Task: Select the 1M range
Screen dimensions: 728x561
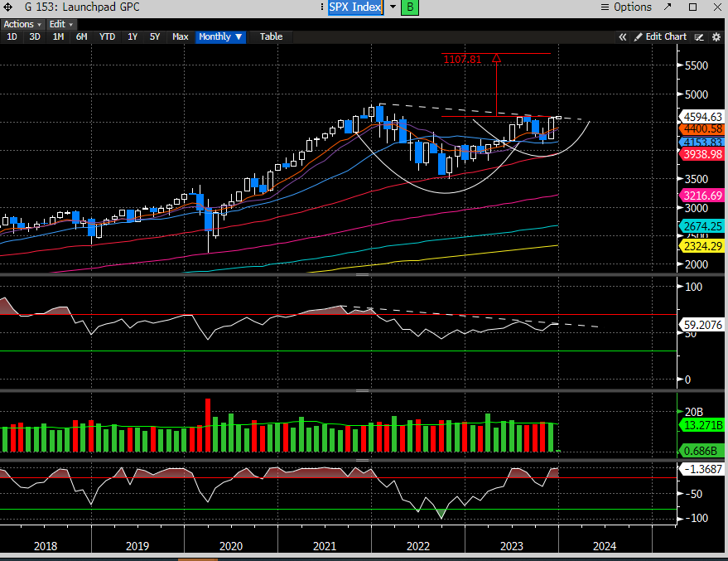Action: coord(58,36)
